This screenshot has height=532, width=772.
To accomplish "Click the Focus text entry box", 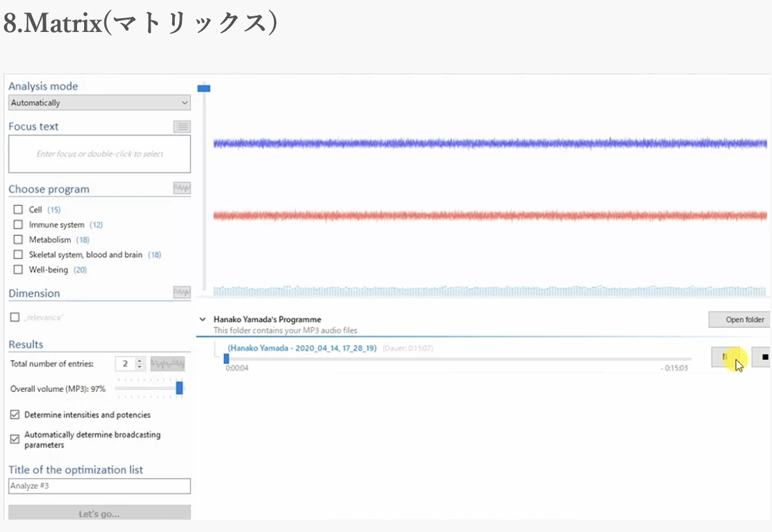I will (99, 155).
